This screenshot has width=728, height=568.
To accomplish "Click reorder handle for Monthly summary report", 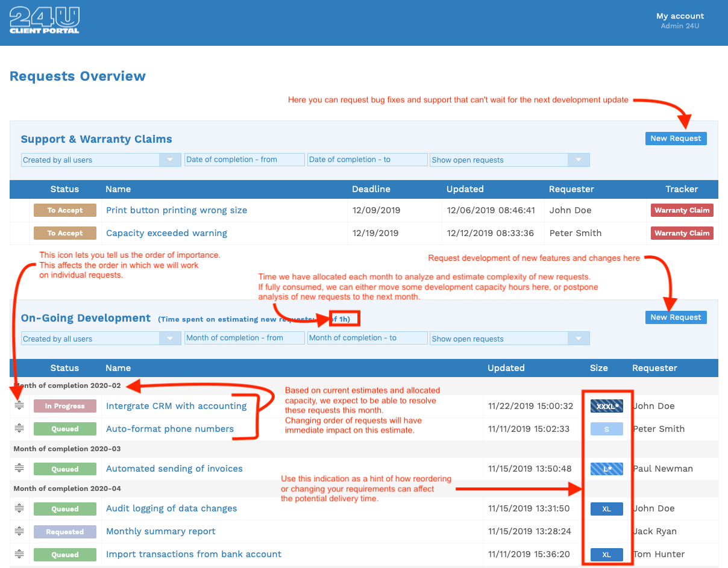I will tap(19, 531).
